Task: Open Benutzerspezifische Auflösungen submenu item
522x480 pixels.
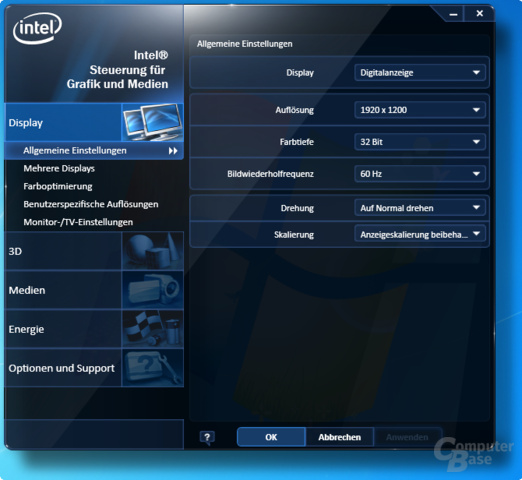Action: pos(91,204)
